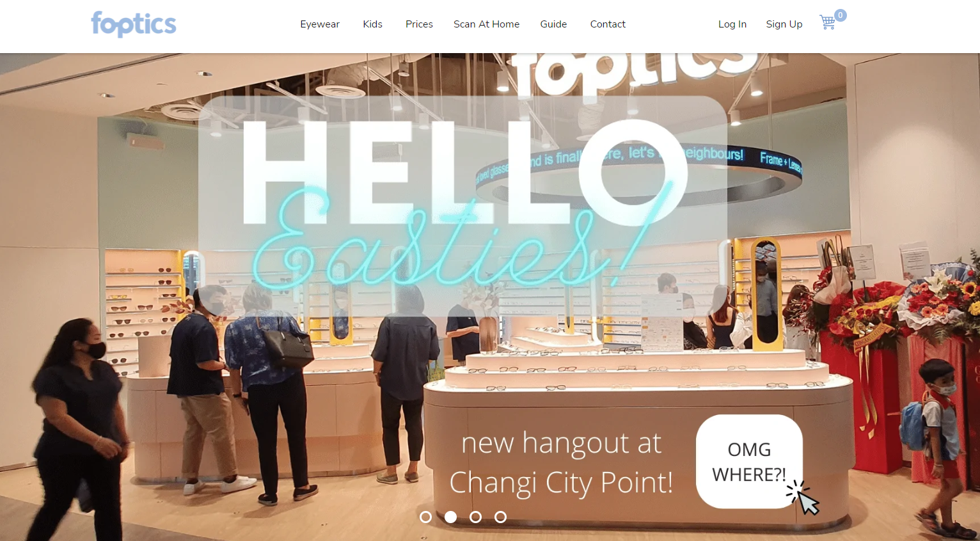
Task: Open the Guide menu item
Action: pyautogui.click(x=553, y=24)
